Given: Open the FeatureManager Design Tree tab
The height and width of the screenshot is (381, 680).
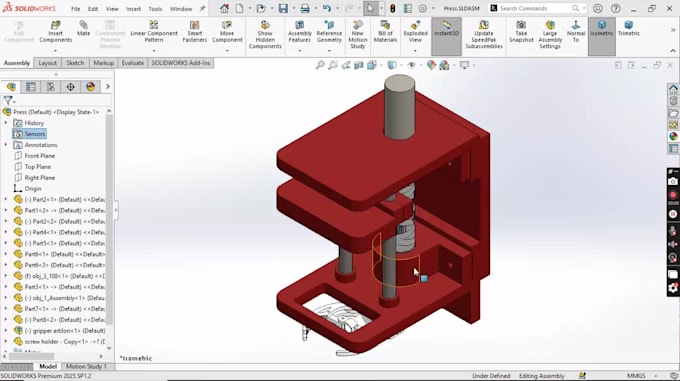Looking at the screenshot, I should tap(11, 87).
